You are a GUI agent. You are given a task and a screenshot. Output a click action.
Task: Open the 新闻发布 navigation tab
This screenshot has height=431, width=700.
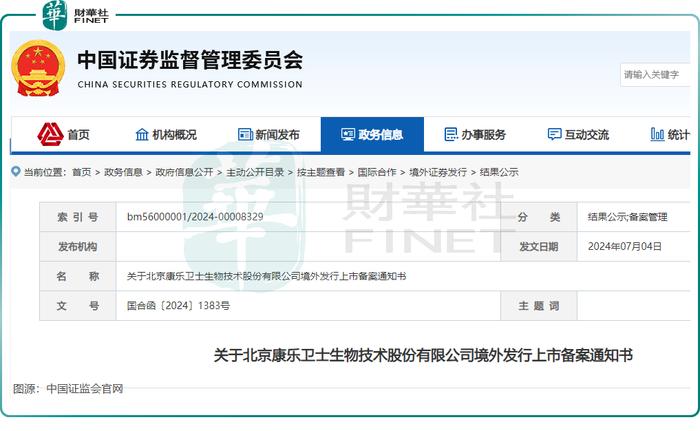coord(269,134)
